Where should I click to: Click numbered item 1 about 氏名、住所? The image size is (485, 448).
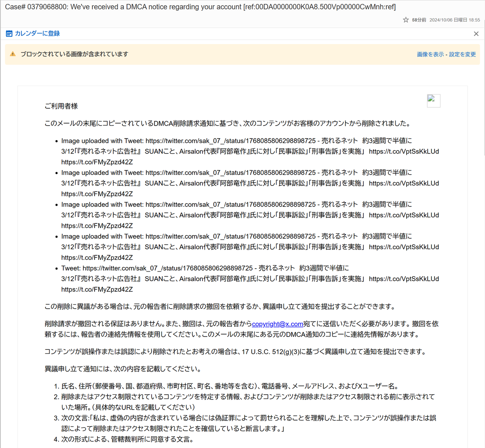coord(230,386)
